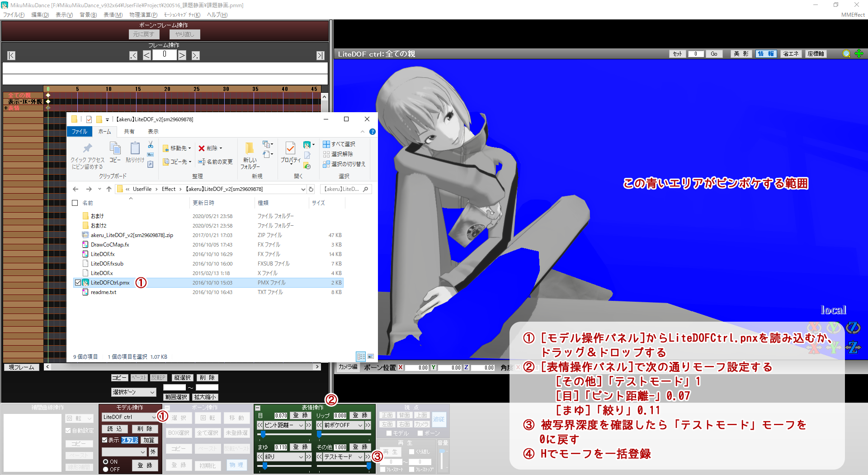Click the ピント距離 morph slider
The height and width of the screenshot is (475, 868).
pos(264,434)
